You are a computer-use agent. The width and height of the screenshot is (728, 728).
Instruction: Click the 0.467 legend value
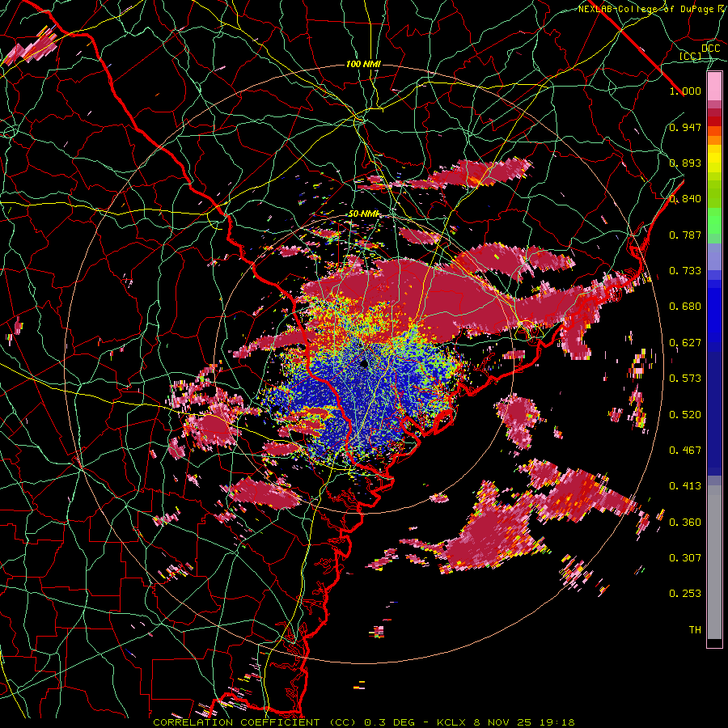tap(685, 450)
